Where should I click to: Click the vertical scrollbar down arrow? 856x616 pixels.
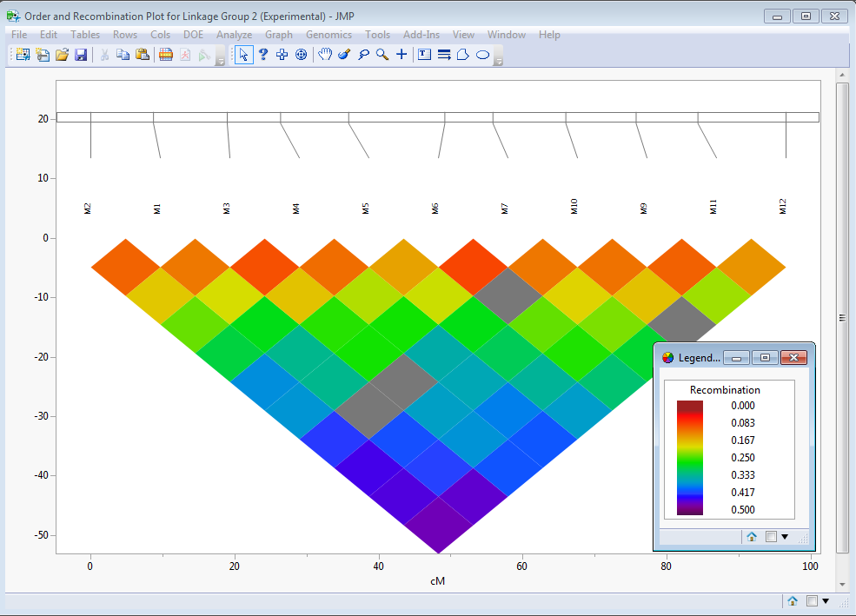point(842,585)
